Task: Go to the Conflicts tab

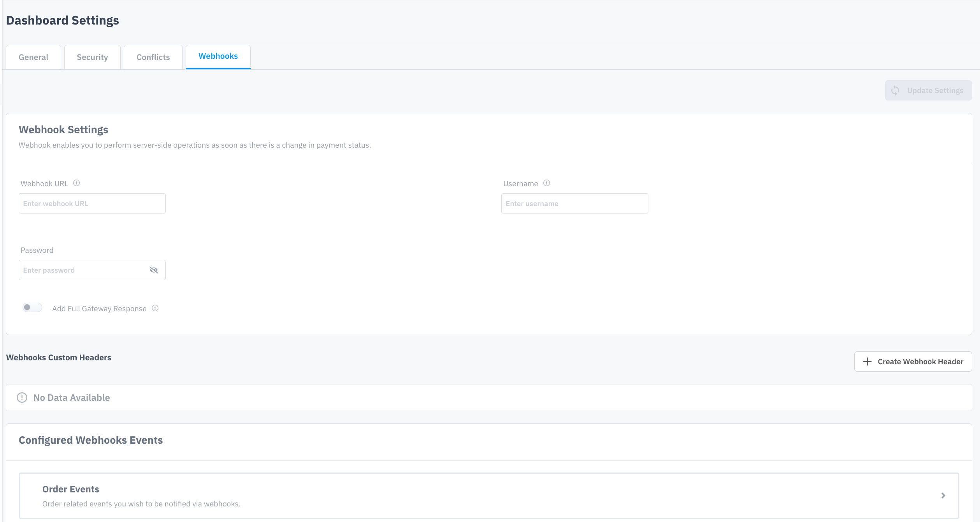Action: [153, 57]
